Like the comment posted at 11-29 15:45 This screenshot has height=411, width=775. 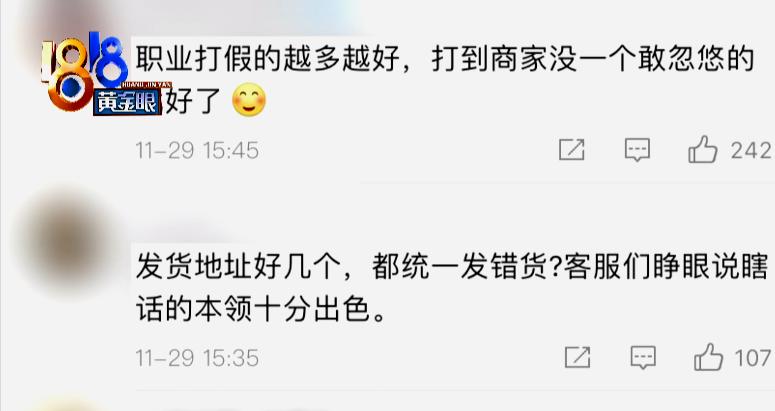(x=702, y=149)
